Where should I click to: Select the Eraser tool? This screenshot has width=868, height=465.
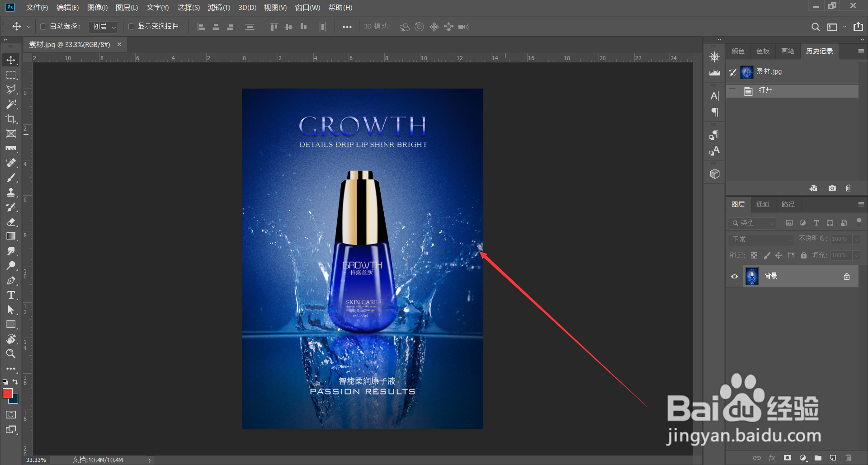coord(11,222)
